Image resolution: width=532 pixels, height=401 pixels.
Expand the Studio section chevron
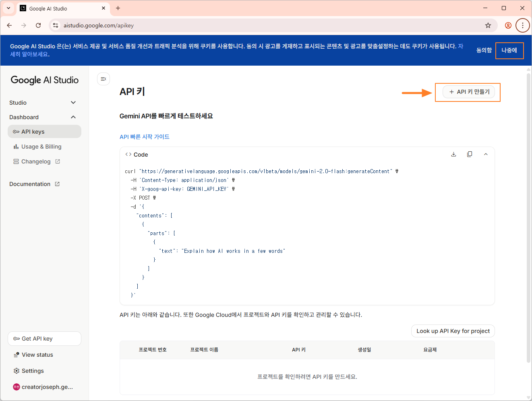coord(73,103)
